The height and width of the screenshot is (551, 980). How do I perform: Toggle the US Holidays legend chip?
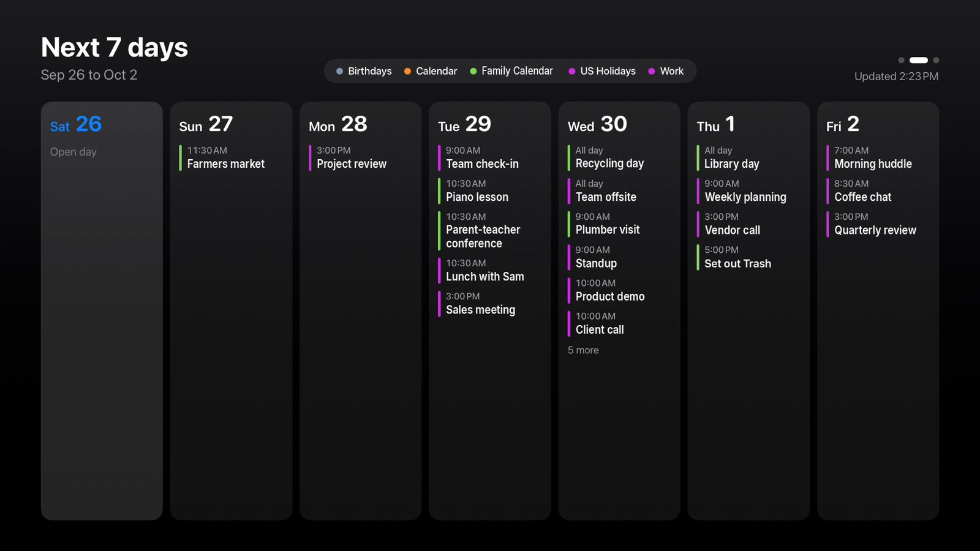[602, 71]
